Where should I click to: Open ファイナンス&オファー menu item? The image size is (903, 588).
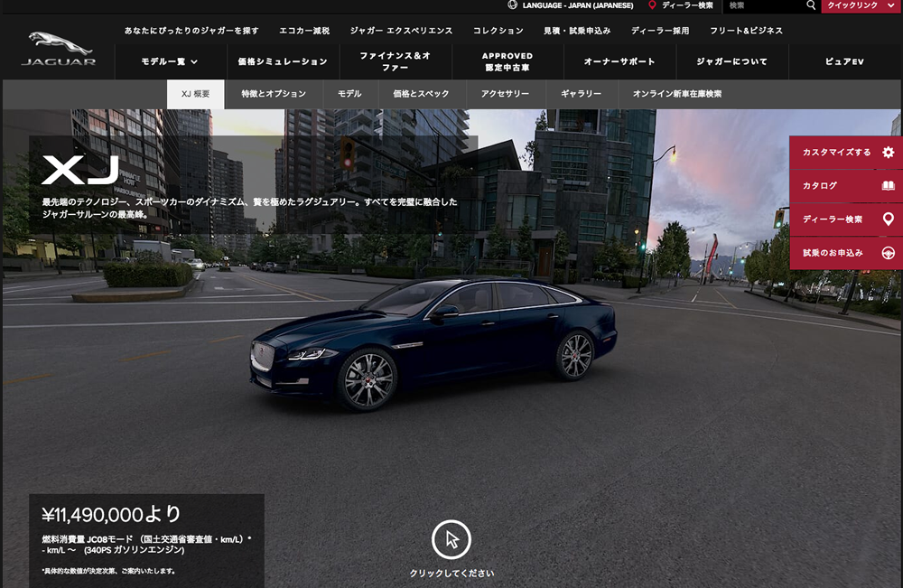click(396, 61)
